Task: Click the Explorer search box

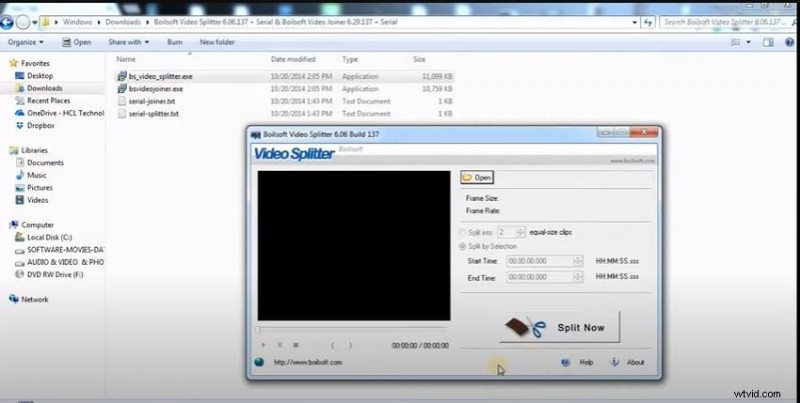Action: pos(729,22)
